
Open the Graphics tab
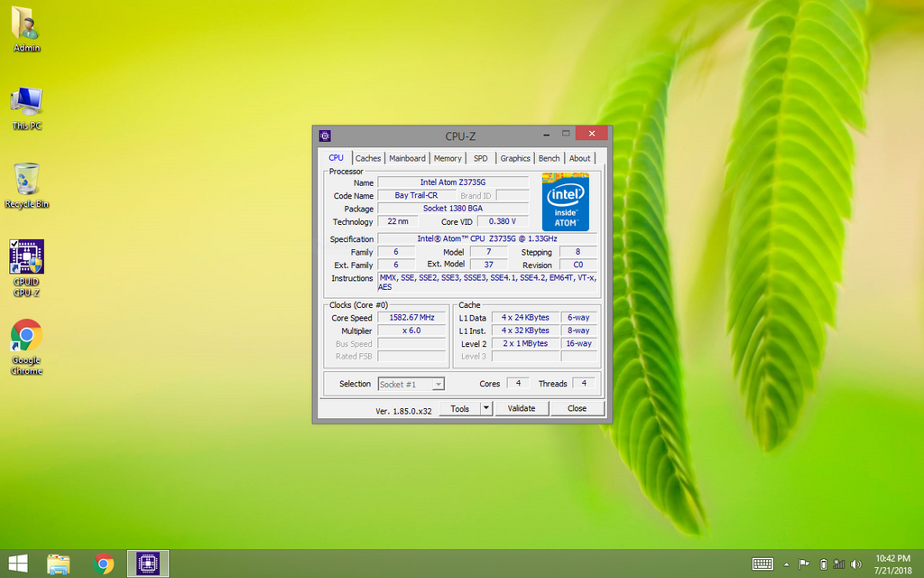click(x=515, y=158)
